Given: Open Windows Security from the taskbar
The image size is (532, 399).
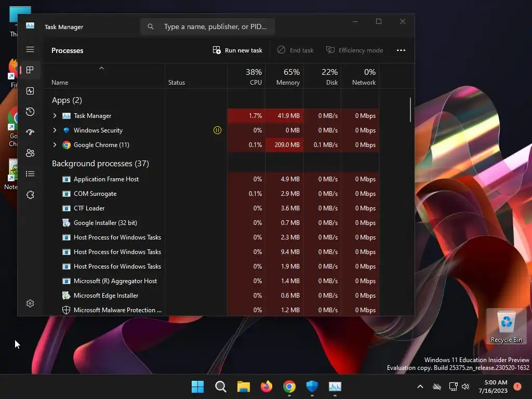Looking at the screenshot, I should [x=312, y=387].
